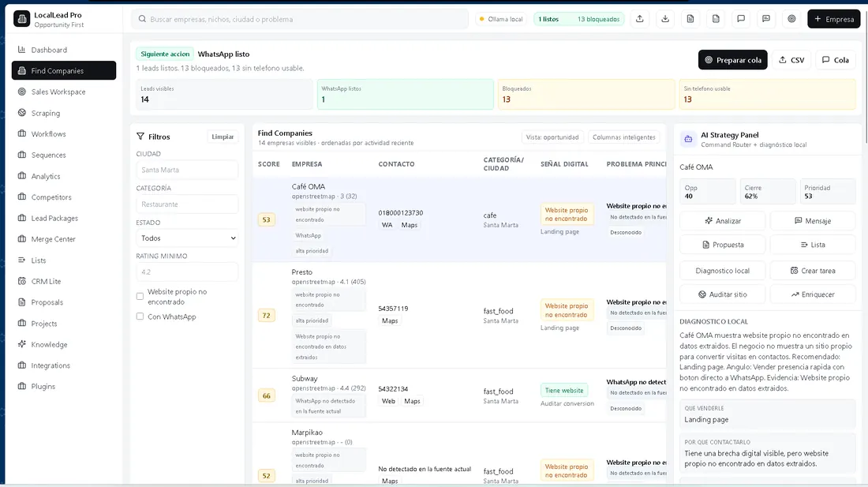Click the target icon in top toolbar
Image resolution: width=868 pixels, height=487 pixels.
point(791,19)
